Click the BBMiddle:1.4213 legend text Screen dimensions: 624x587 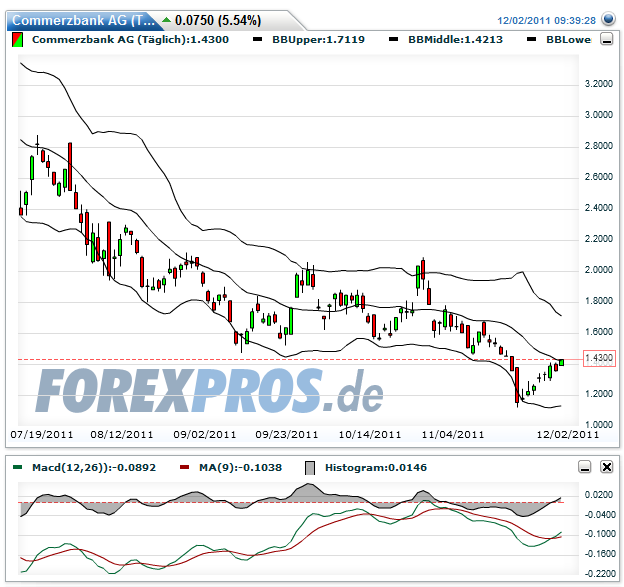456,40
